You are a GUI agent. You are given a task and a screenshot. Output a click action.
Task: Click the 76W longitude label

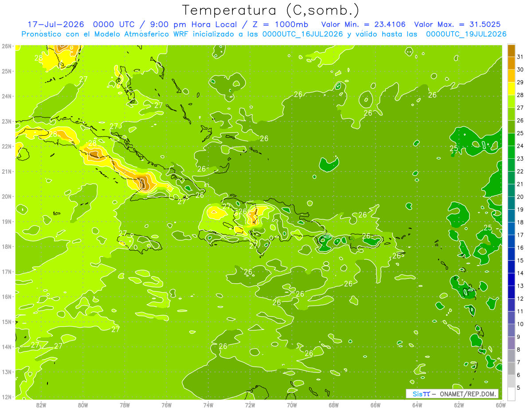tap(167, 405)
